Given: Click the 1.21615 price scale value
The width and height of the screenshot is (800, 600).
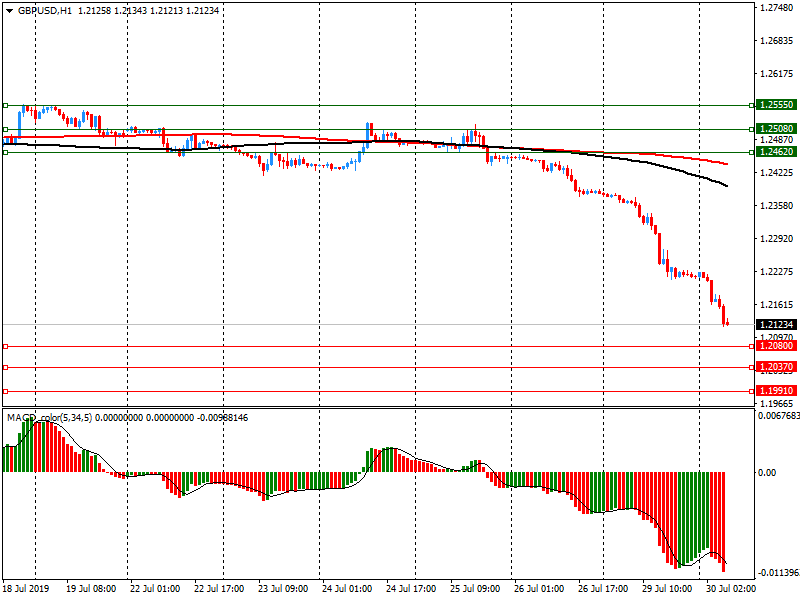Looking at the screenshot, I should point(777,305).
